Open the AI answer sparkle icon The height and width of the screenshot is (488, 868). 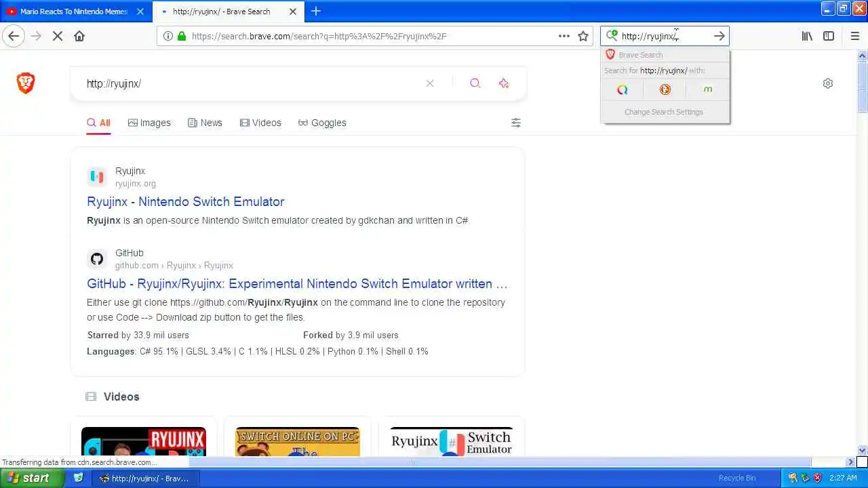pyautogui.click(x=504, y=83)
